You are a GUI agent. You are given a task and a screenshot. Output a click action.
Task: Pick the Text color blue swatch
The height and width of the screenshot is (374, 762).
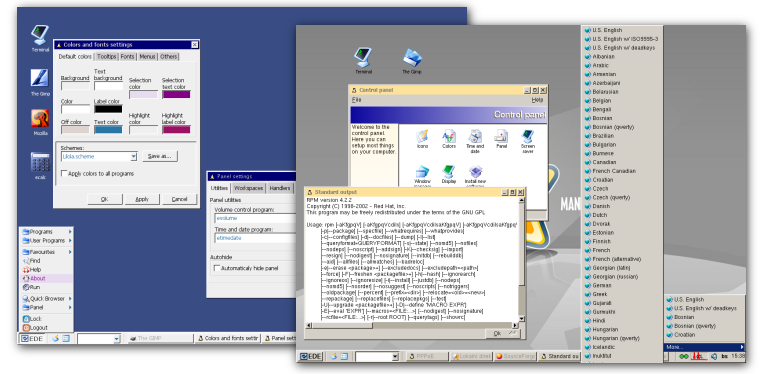[108, 130]
